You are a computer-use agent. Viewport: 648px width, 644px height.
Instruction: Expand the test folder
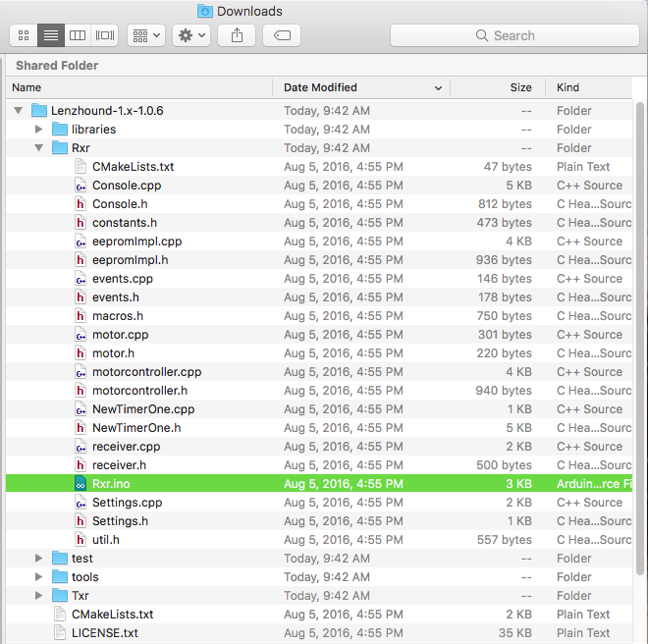tap(39, 559)
